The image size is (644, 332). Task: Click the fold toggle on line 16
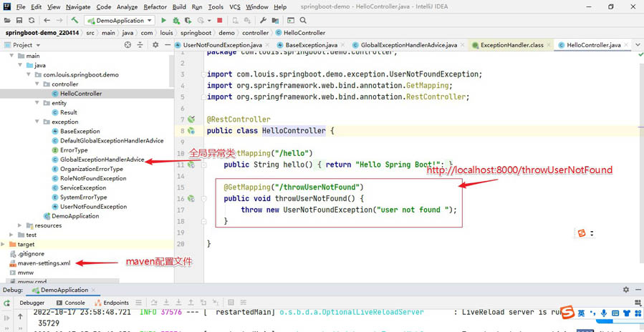click(203, 199)
